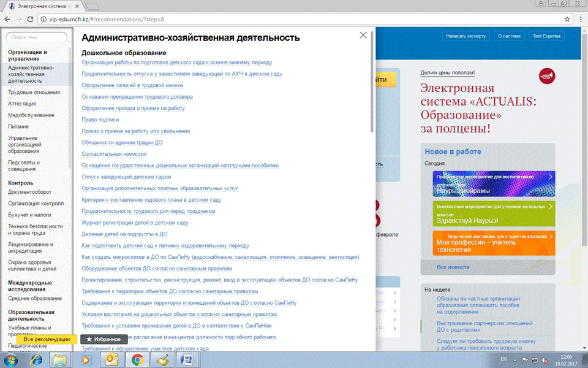Click the Избранное favorites button
588x368 pixels.
(x=104, y=339)
